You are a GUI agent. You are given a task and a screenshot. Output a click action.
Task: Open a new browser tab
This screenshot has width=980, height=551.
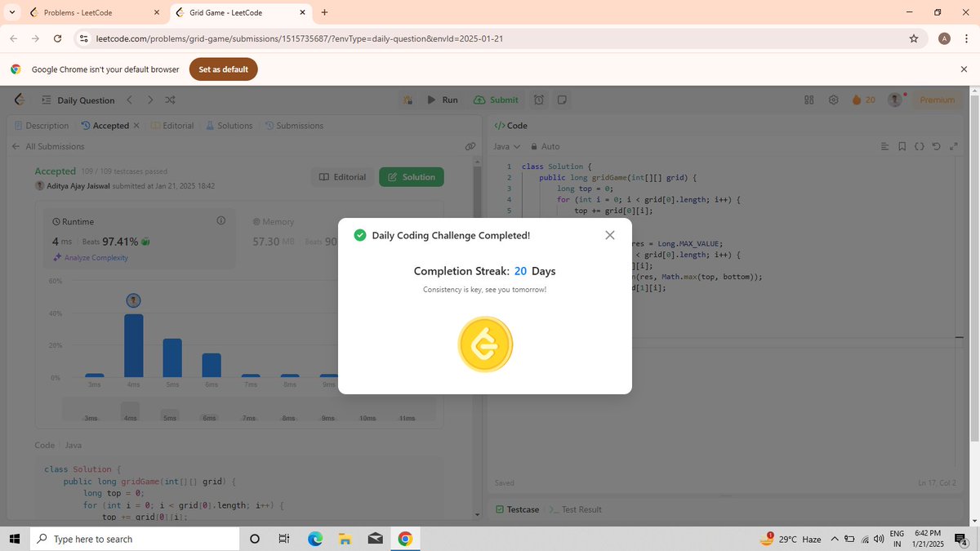pos(324,13)
